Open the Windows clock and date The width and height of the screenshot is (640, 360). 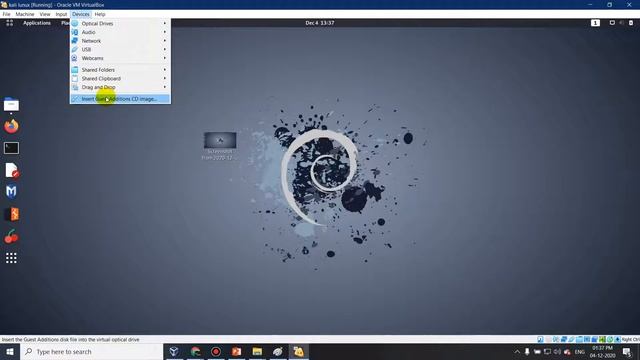coord(602,352)
